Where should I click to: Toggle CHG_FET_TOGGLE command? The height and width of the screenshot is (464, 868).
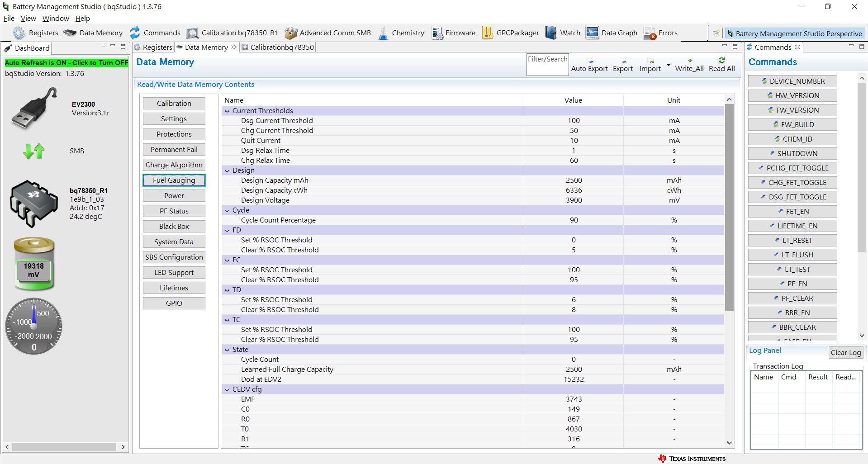792,183
